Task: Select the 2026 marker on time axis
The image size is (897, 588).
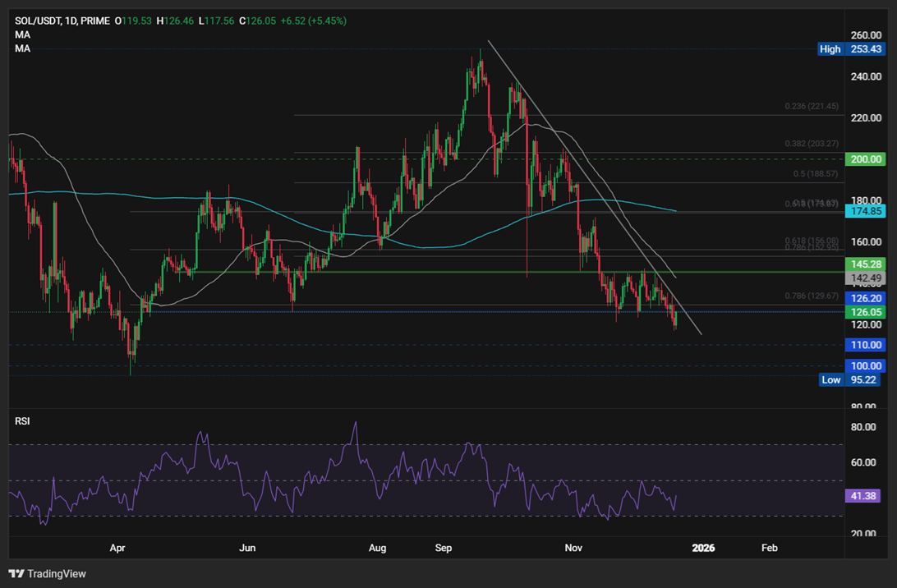Action: point(703,548)
